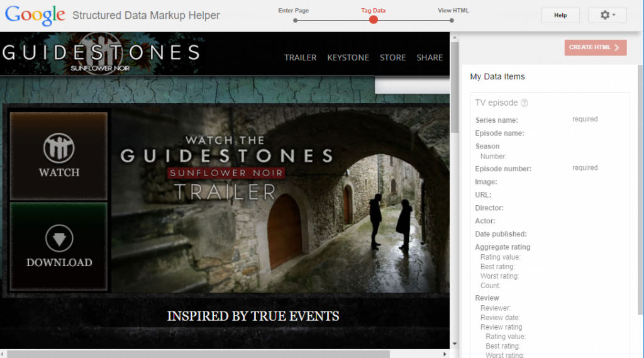This screenshot has height=358, width=644.
Task: Click the Guidestones trailer banner image
Action: click(x=280, y=199)
